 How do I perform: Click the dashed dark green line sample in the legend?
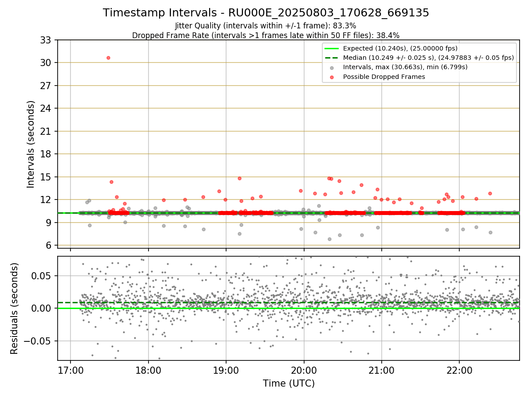(x=332, y=58)
